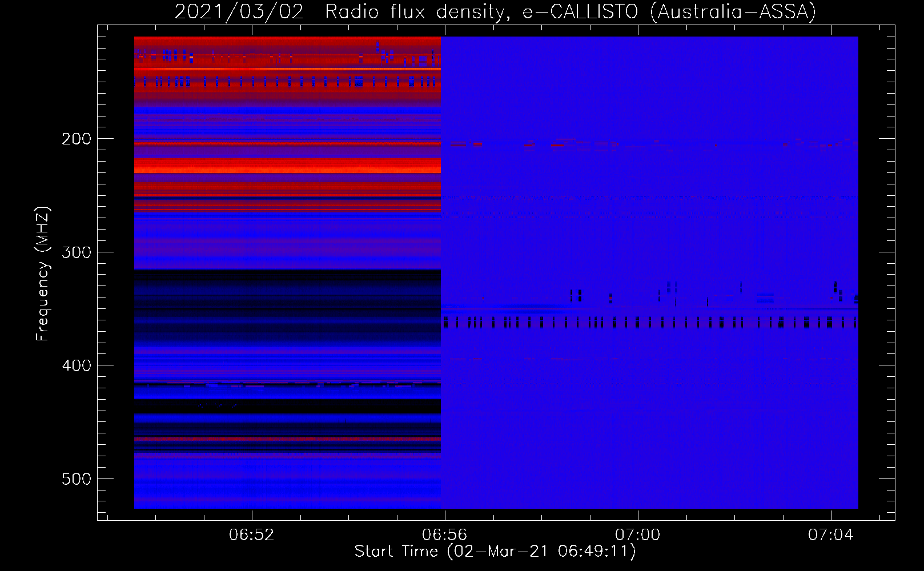The height and width of the screenshot is (571, 924).
Task: Click the 500 frequency tick label
Action: [x=77, y=479]
